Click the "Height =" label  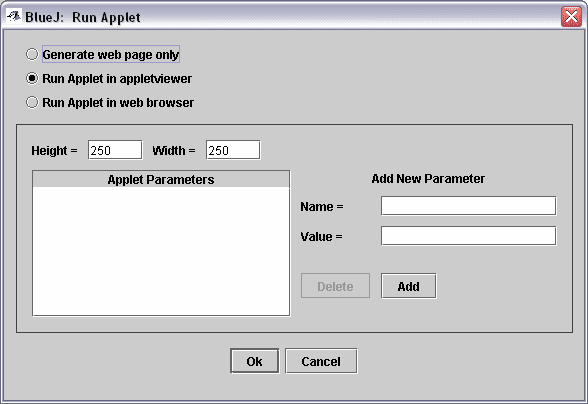point(54,150)
